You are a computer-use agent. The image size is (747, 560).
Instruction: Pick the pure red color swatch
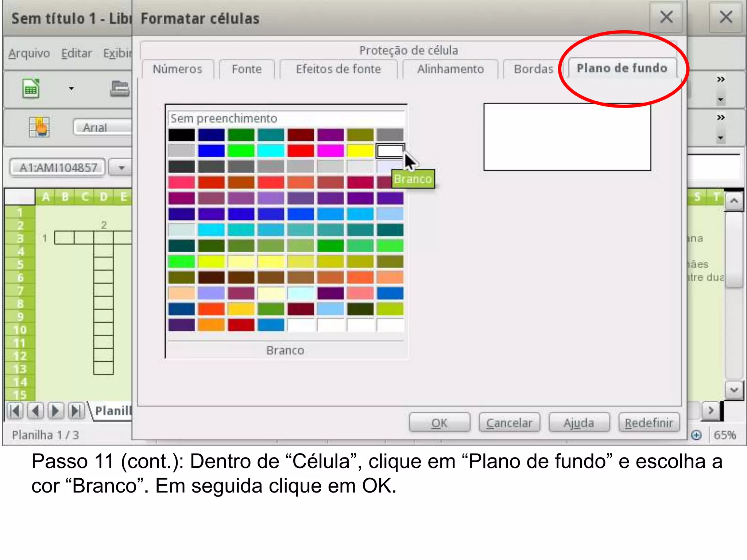coord(301,151)
